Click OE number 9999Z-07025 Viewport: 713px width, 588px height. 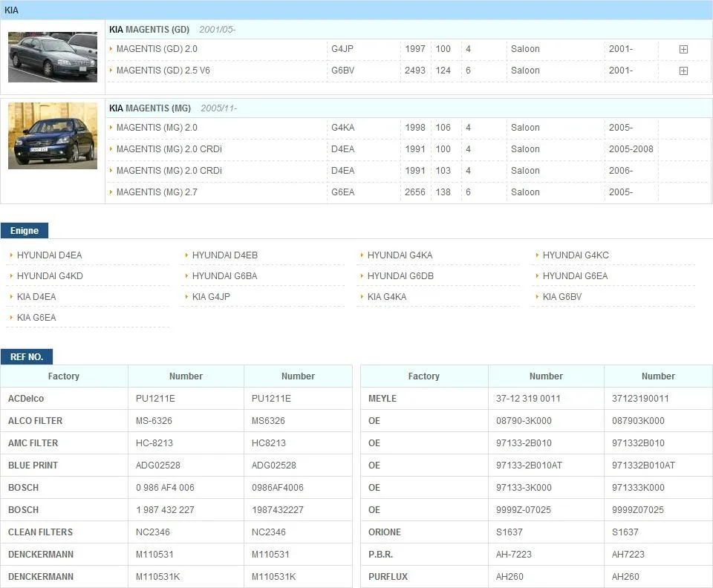coord(524,510)
